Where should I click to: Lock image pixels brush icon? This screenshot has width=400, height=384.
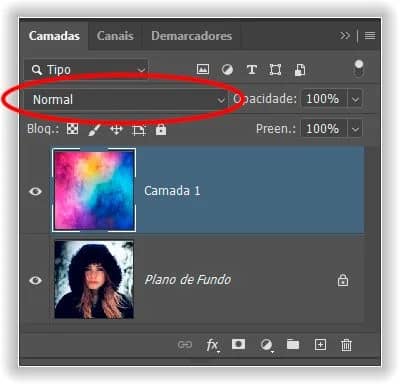[94, 130]
